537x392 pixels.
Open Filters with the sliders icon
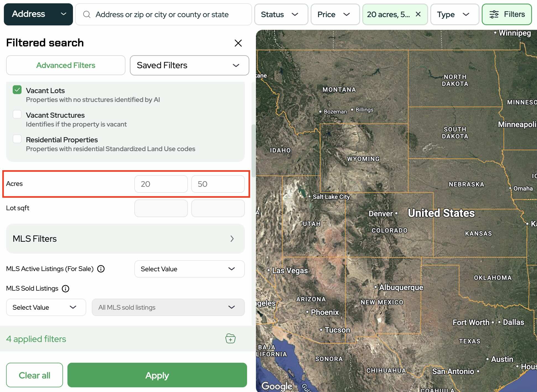pos(507,14)
